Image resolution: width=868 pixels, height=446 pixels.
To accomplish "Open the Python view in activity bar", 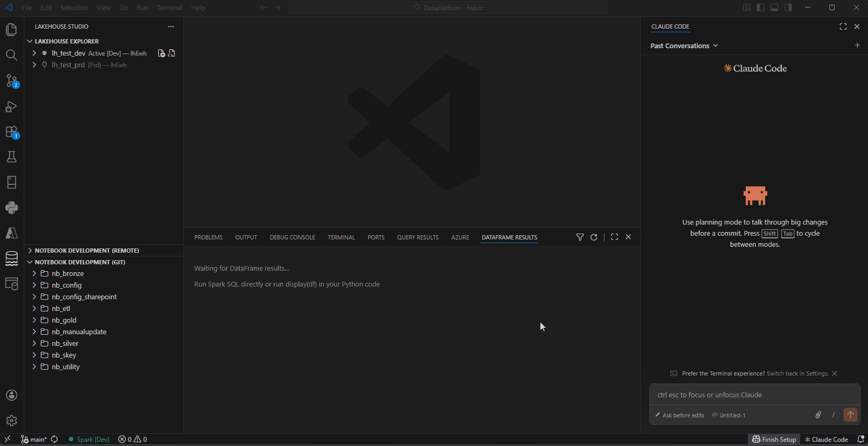I will 12,208.
